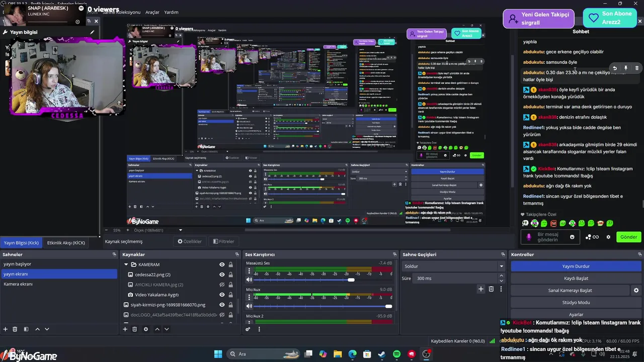Image resolution: width=644 pixels, height=362 pixels.
Task: Remove selected source with trash icon
Action: tap(135, 329)
